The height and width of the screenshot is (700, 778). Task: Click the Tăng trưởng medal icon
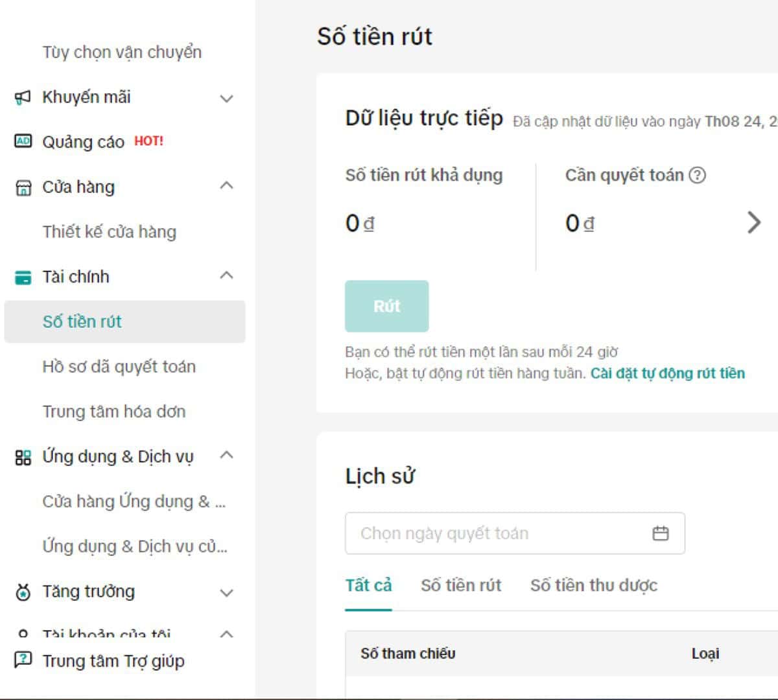point(23,592)
